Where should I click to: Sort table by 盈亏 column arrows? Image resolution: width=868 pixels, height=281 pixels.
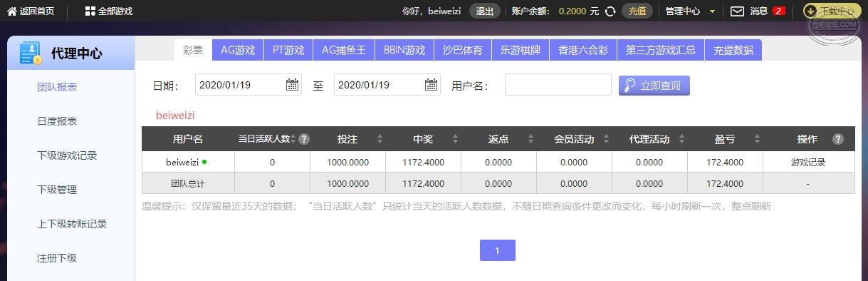pos(757,139)
